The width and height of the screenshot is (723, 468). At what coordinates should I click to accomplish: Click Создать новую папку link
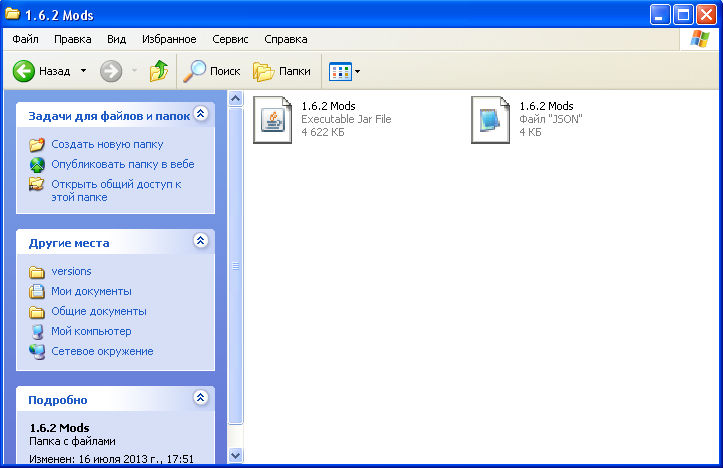(107, 144)
